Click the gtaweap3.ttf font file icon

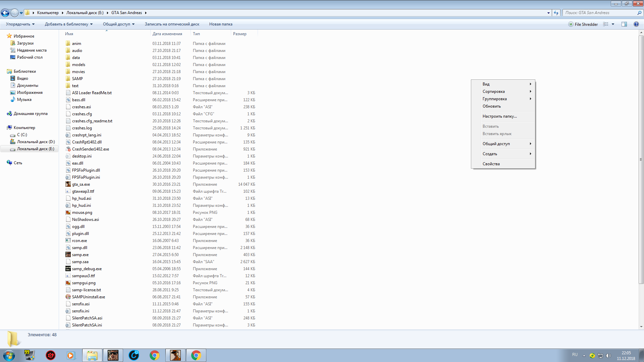[68, 191]
